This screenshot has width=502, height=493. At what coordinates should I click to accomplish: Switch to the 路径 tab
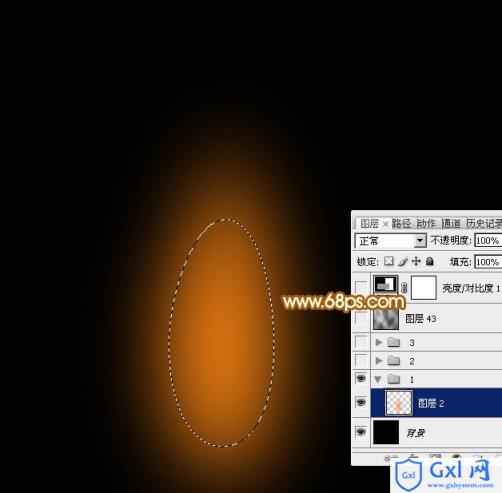401,223
